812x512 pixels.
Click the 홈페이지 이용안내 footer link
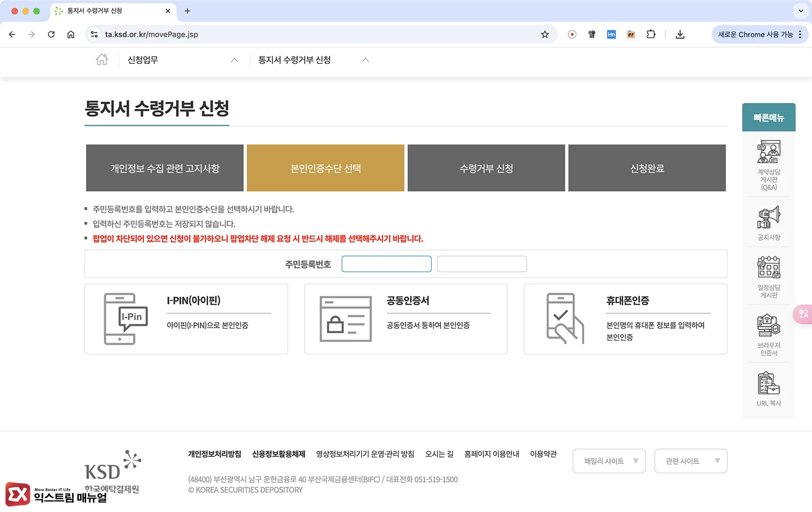(x=491, y=454)
